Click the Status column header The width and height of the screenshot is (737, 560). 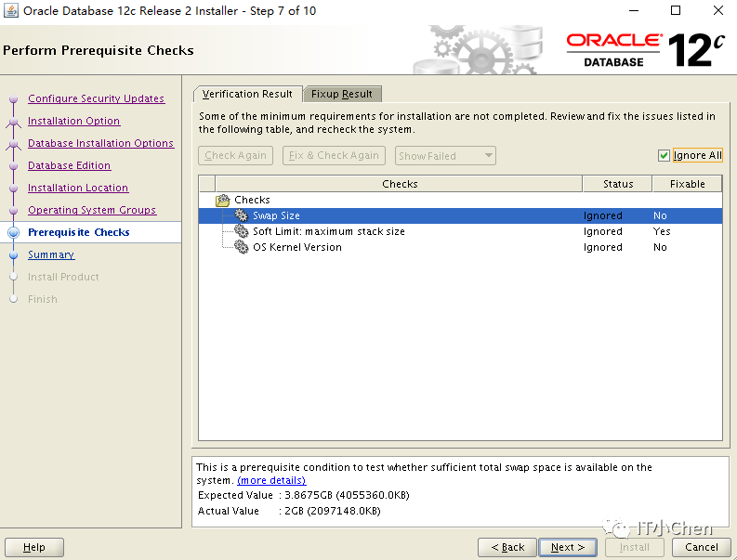pos(618,184)
